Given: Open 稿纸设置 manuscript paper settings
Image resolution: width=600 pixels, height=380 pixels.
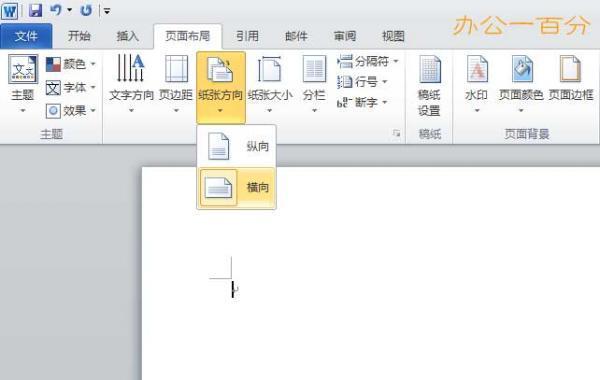Looking at the screenshot, I should pos(429,86).
